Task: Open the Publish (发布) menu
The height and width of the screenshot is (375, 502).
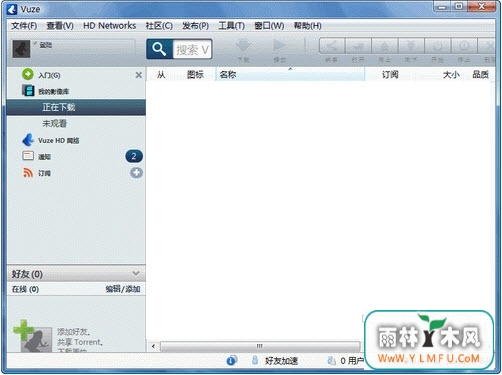Action: 195,26
